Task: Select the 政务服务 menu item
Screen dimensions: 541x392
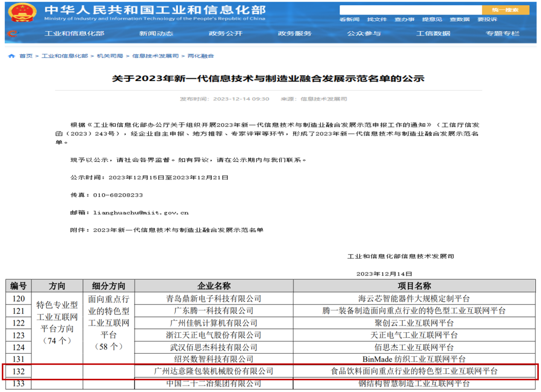Action: [x=294, y=33]
